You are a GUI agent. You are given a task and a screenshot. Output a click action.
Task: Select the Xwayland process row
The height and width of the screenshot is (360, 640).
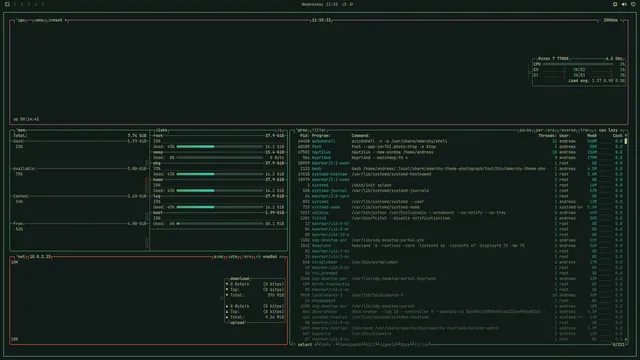[x=460, y=246]
